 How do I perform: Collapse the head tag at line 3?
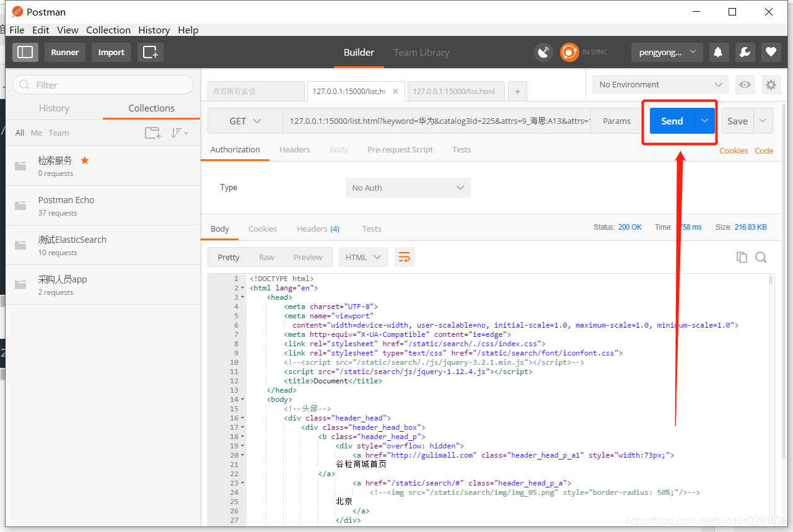[x=242, y=297]
